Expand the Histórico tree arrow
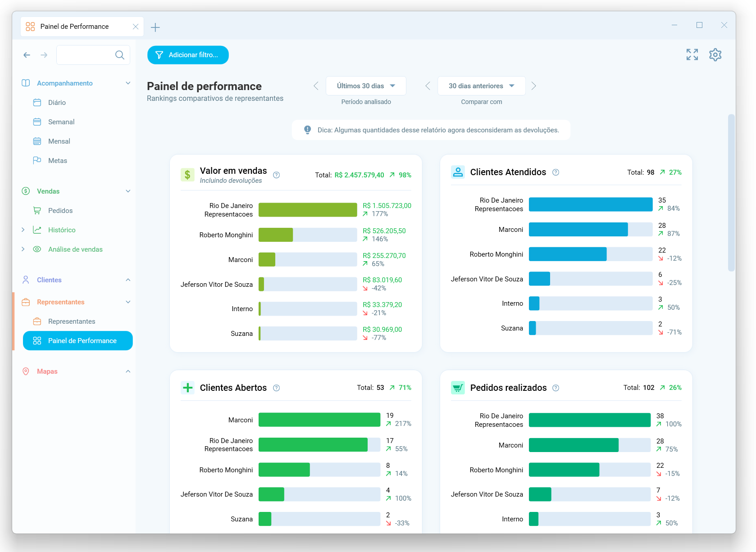Screen dimensions: 756x552 click(x=23, y=230)
